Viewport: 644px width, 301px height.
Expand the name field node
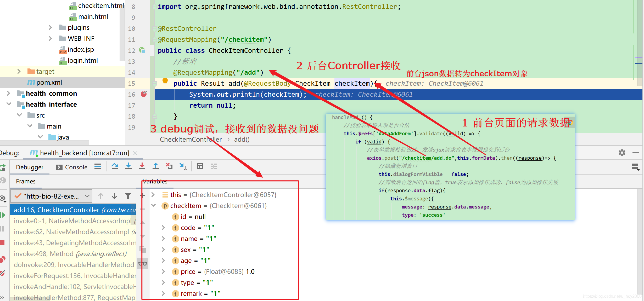point(164,239)
